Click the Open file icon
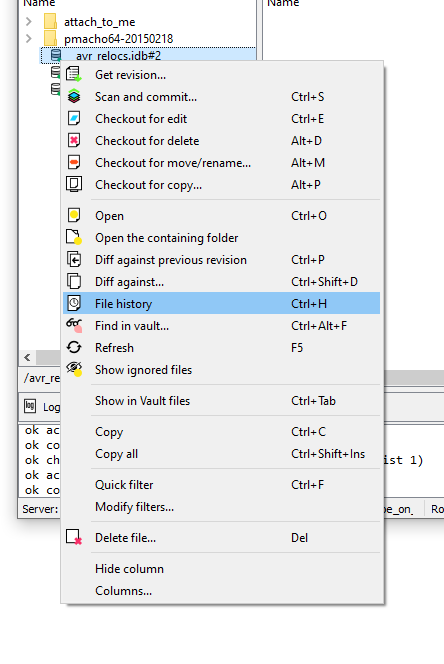The height and width of the screenshot is (664, 444). (x=74, y=216)
